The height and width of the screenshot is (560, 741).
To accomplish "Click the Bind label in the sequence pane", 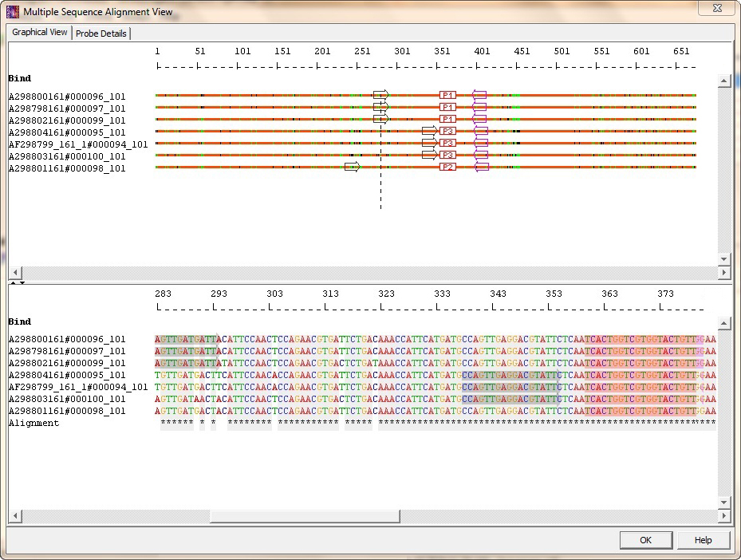I will [20, 321].
